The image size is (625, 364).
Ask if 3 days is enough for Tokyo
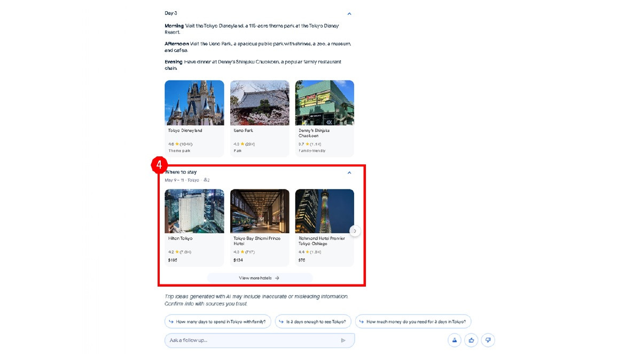(313, 321)
